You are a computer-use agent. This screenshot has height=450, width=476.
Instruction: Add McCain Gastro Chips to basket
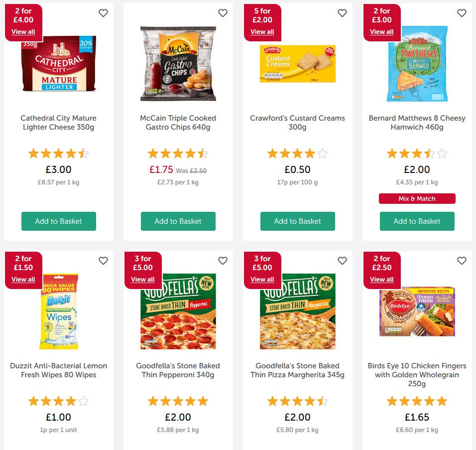tap(178, 221)
